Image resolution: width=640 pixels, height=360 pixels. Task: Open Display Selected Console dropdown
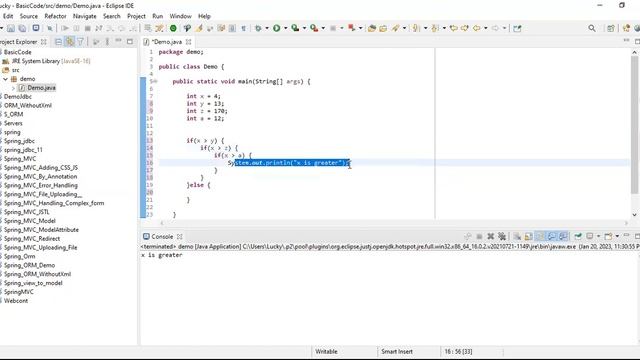[598, 236]
